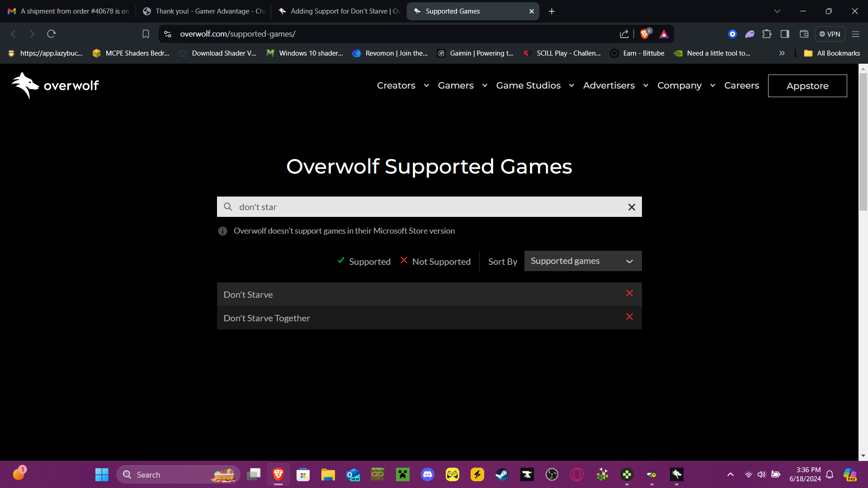Open the Brave Wallet icon
The image size is (868, 488).
tap(804, 34)
